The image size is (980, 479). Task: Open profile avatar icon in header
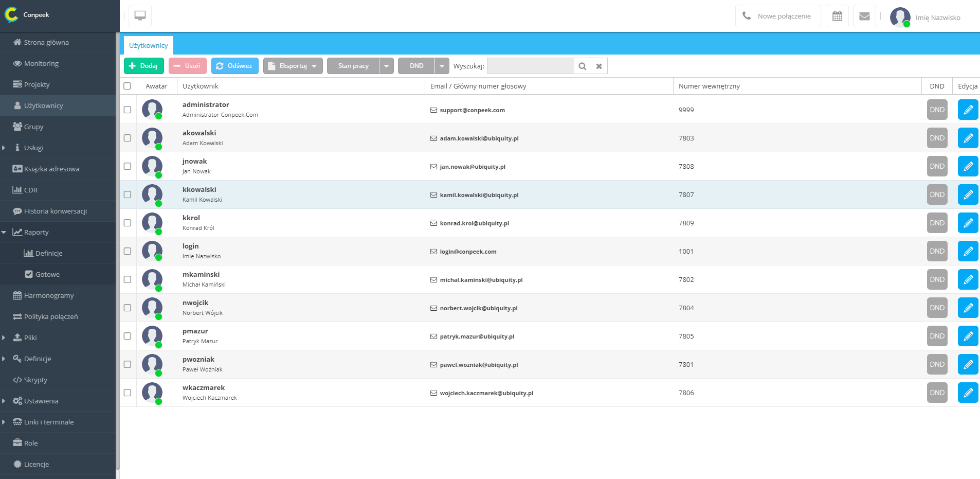point(900,17)
